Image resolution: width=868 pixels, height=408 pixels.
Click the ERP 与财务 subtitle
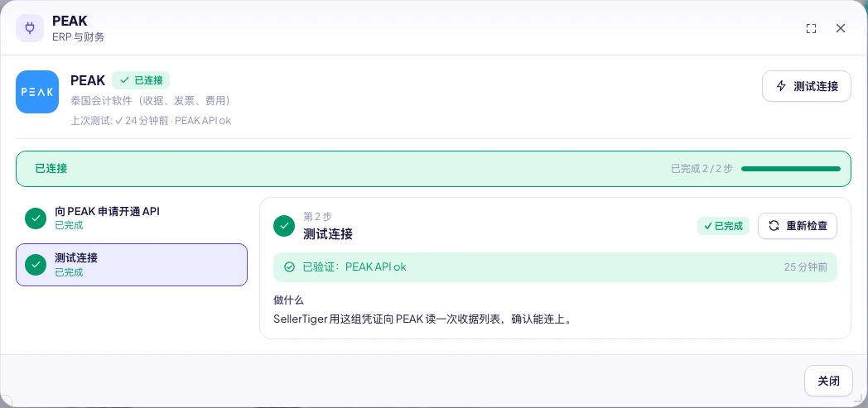tap(78, 37)
